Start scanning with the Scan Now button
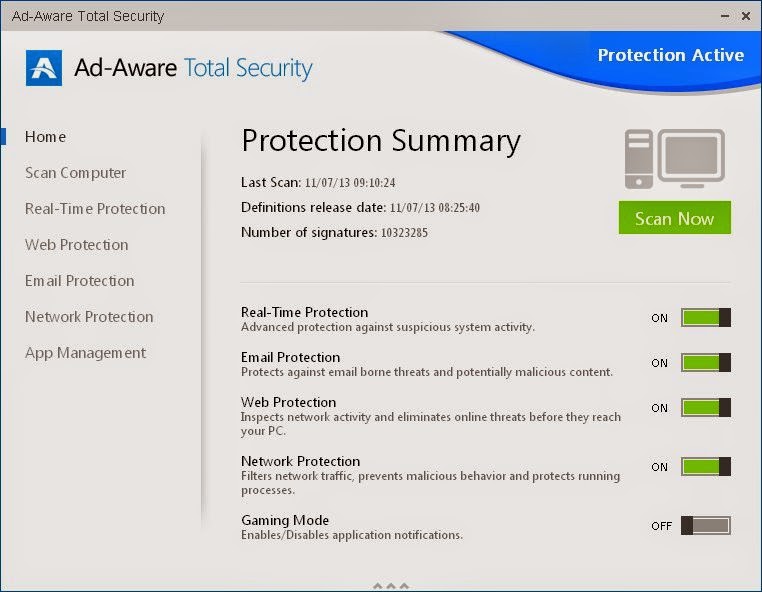762x592 pixels. click(x=675, y=218)
